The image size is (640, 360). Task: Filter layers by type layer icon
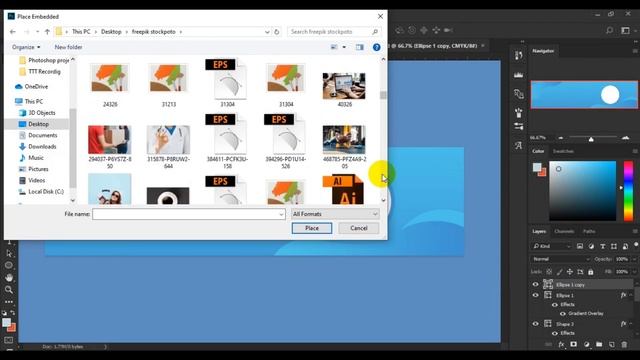tap(602, 246)
